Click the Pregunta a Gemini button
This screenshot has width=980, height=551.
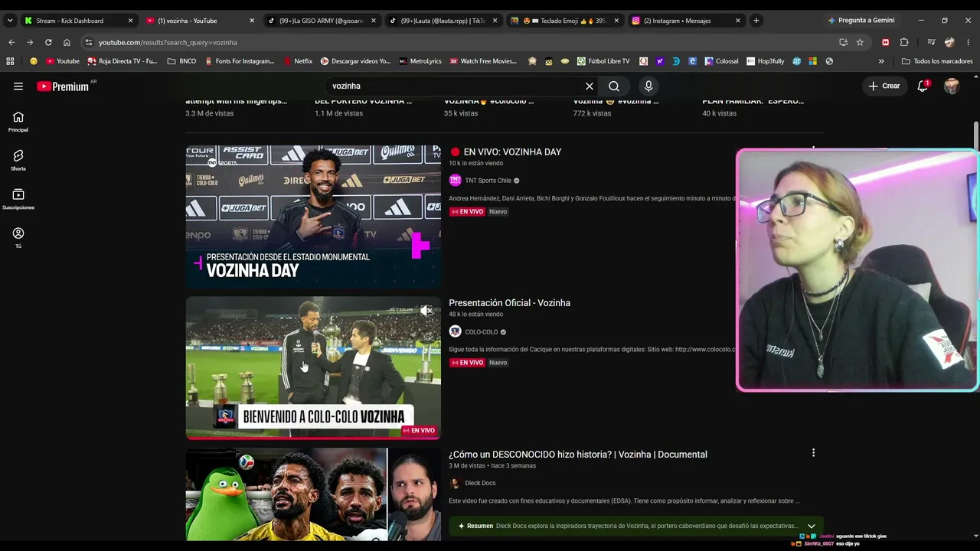tap(861, 21)
